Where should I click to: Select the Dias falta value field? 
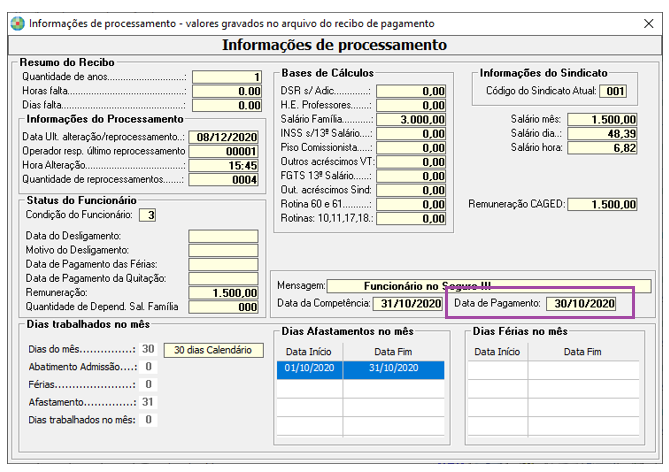click(x=227, y=105)
